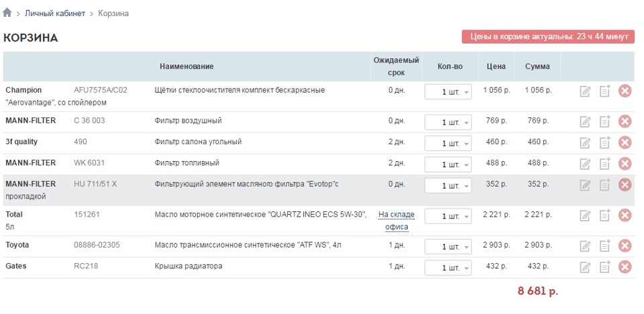Click the prices validity timer banner
This screenshot has width=644, height=314.
coord(547,37)
